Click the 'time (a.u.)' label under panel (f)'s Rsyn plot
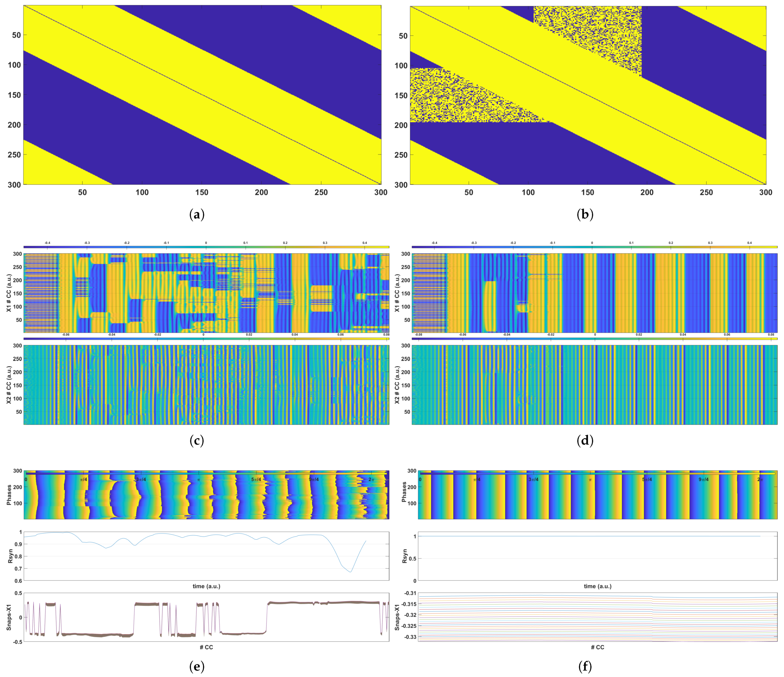This screenshot has width=784, height=677. (x=597, y=586)
